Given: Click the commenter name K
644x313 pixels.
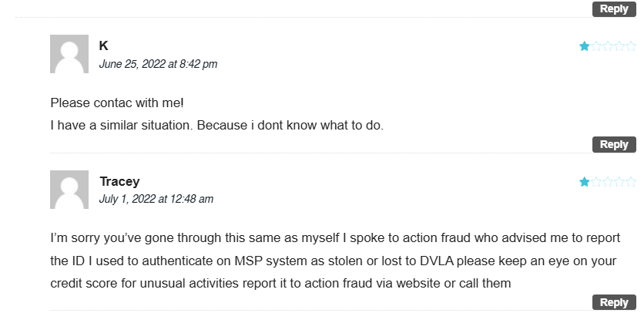Looking at the screenshot, I should click(103, 45).
